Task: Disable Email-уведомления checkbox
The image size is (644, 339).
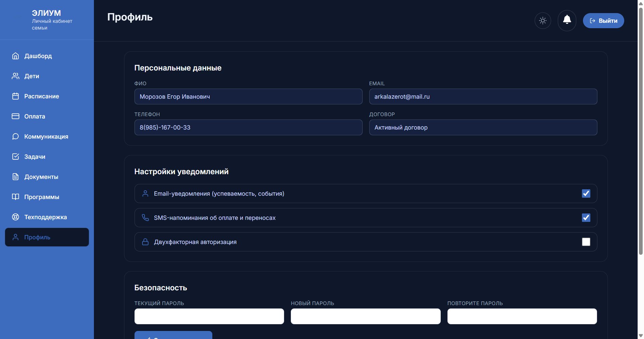Action: tap(586, 194)
